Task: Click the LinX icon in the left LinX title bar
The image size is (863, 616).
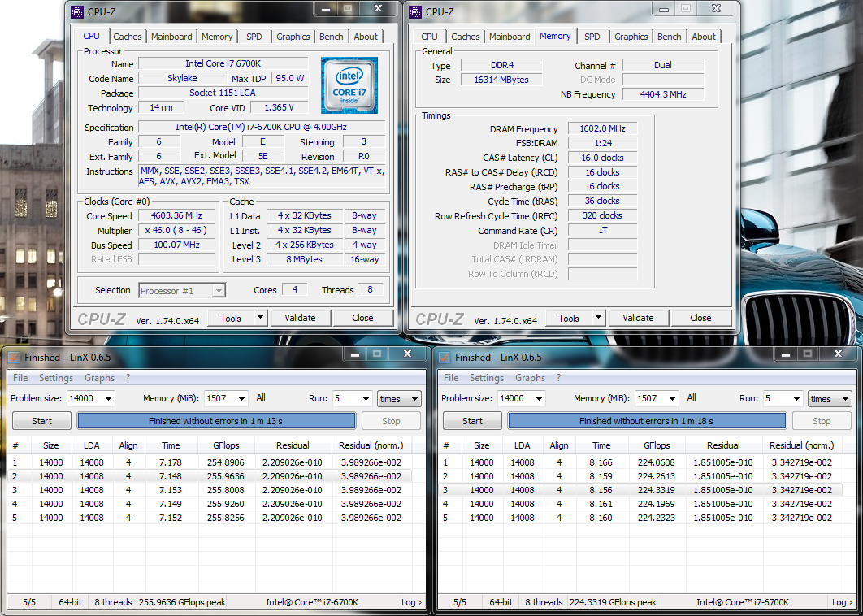Action: [15, 358]
